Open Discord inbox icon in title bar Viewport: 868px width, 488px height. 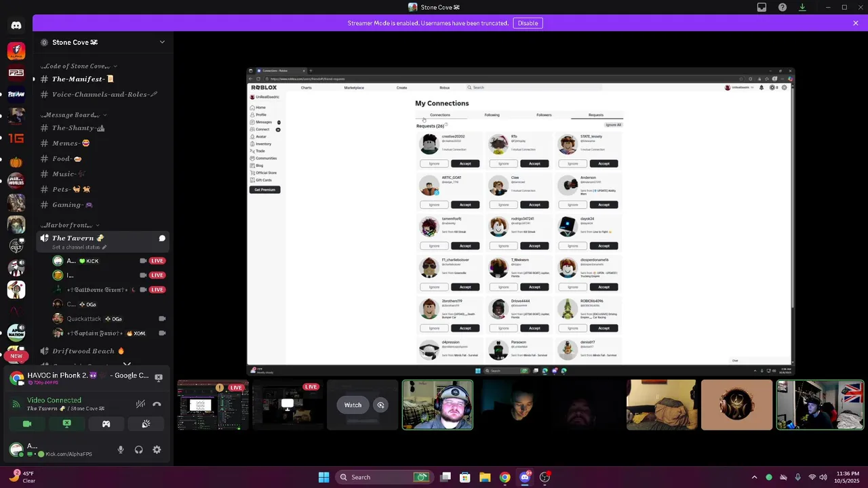click(762, 7)
